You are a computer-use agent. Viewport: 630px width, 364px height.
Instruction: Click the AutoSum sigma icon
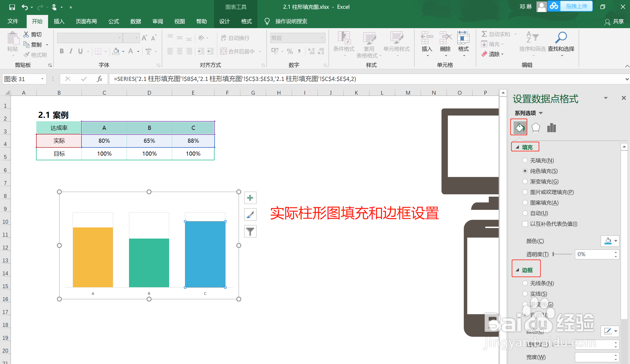(484, 34)
